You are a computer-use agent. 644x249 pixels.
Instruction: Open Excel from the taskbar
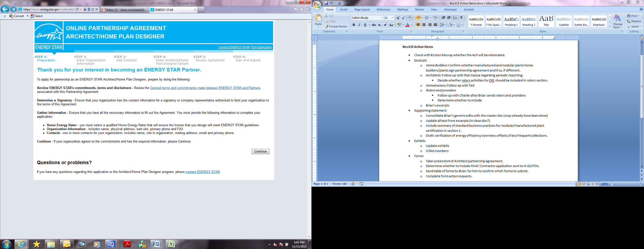172,244
